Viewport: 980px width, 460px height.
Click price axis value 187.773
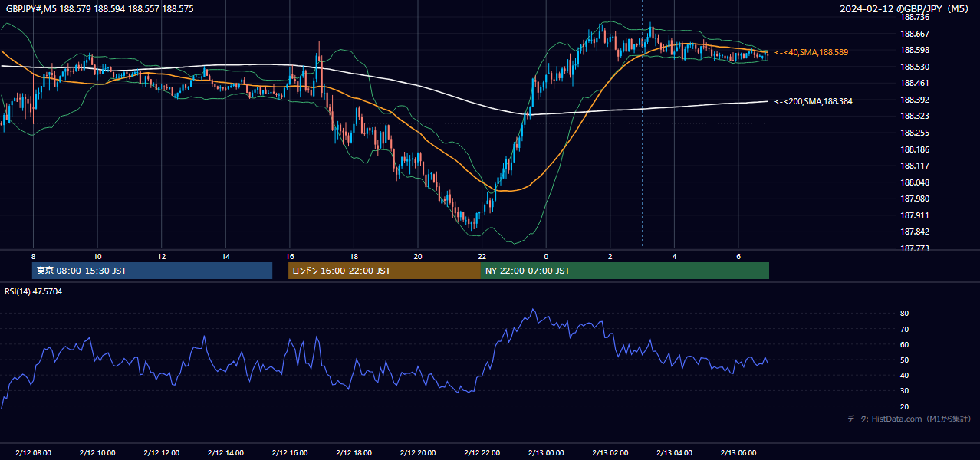click(x=914, y=248)
